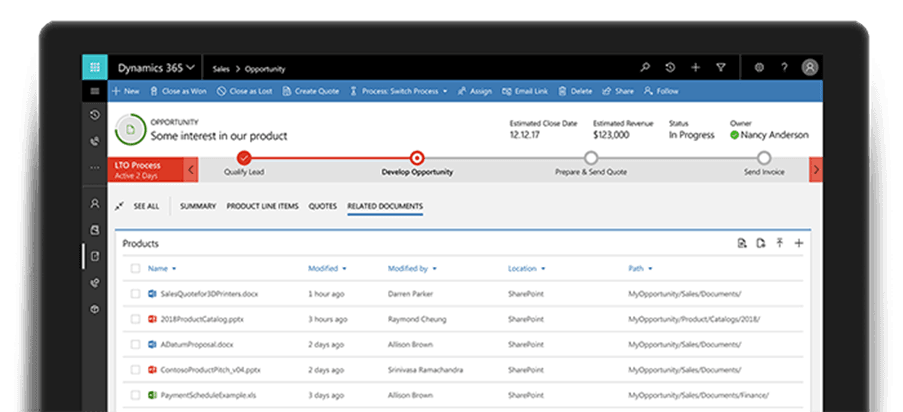Screen dimensions: 903x412
Task: Select the Develop Opportunity stage marker
Action: pyautogui.click(x=417, y=158)
